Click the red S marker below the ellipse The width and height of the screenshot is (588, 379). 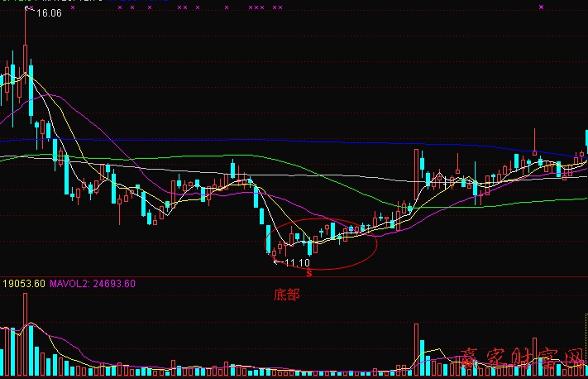pos(309,271)
